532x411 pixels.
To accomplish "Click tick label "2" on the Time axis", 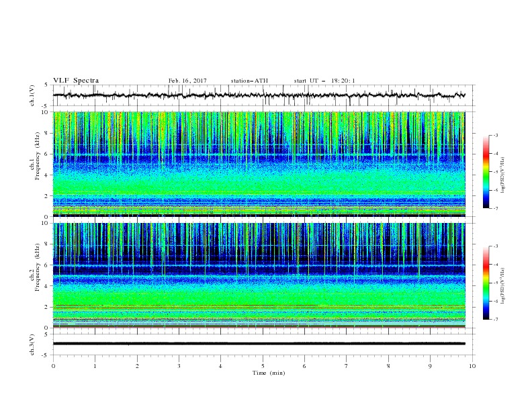I will click(137, 366).
